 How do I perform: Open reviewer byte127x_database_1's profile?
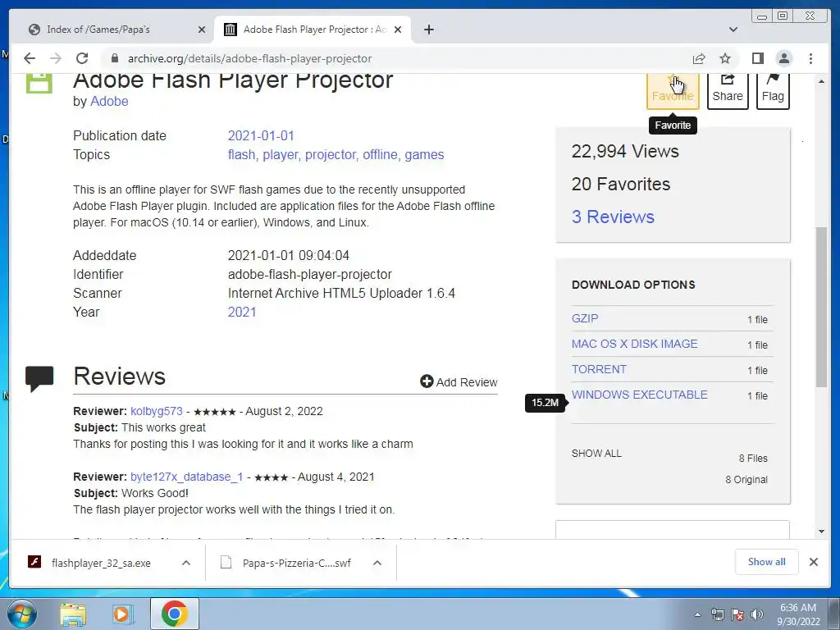pyautogui.click(x=186, y=477)
